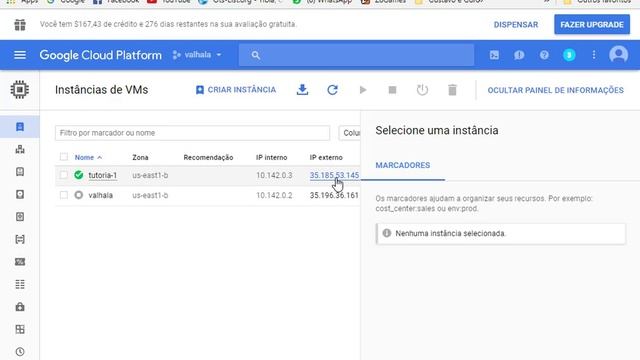Open external IP 35.185.53.145 link
Screen dimensions: 640x360
(x=334, y=175)
